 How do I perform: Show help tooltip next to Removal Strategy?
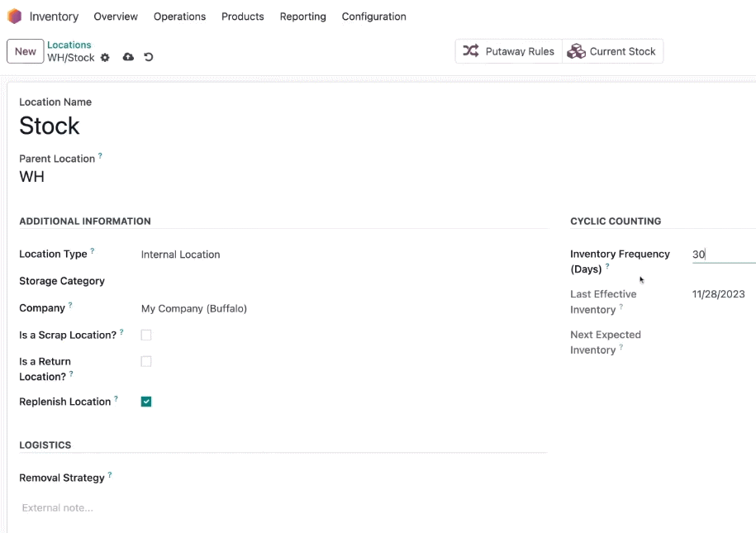tap(110, 474)
